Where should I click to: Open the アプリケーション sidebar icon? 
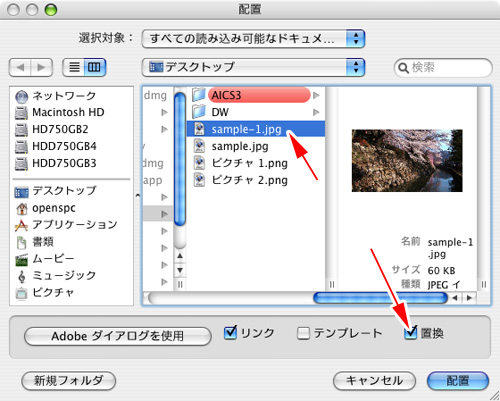21,226
